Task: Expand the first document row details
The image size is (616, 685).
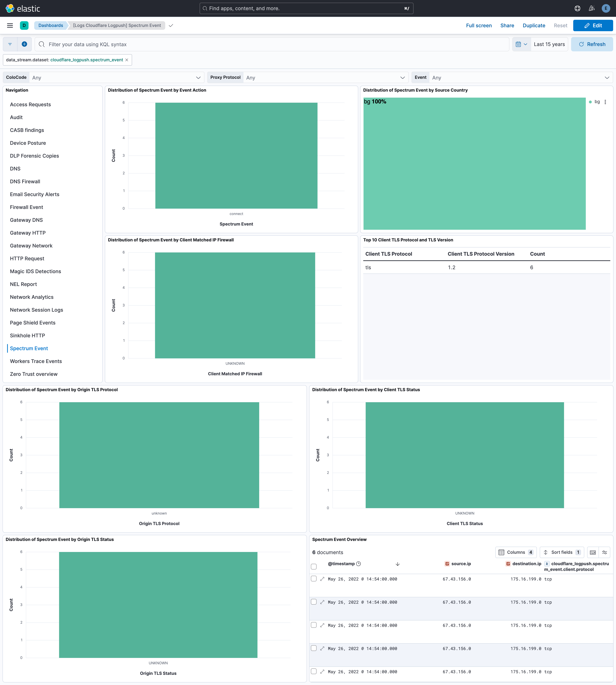Action: coord(322,579)
